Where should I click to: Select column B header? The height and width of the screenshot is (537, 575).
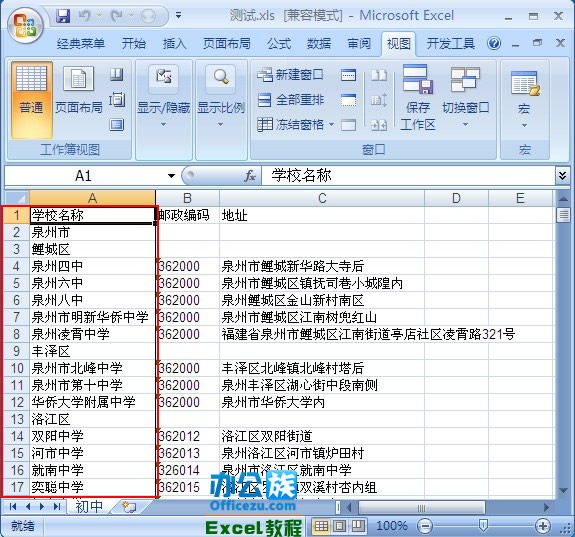click(187, 198)
